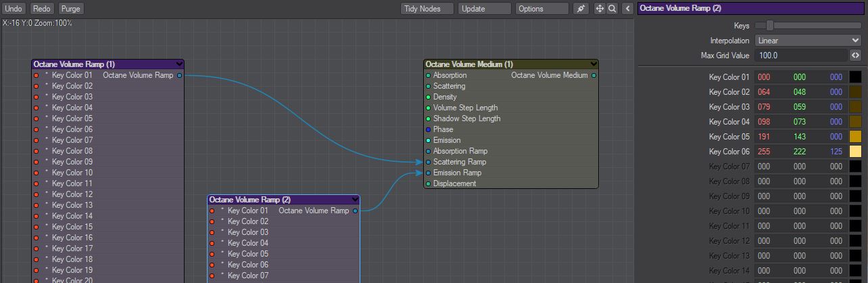Image resolution: width=868 pixels, height=283 pixels.
Task: Open the Key Color 06 pale yellow swatch
Action: coord(855,152)
